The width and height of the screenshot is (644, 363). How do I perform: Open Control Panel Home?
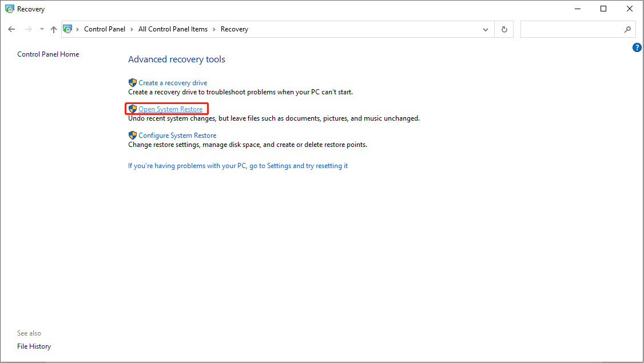tap(48, 54)
